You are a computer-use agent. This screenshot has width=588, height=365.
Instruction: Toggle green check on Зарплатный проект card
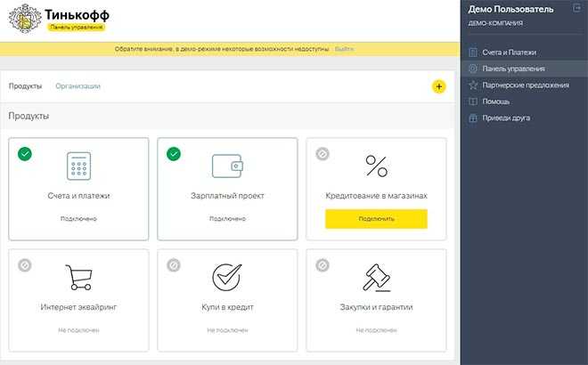point(174,154)
